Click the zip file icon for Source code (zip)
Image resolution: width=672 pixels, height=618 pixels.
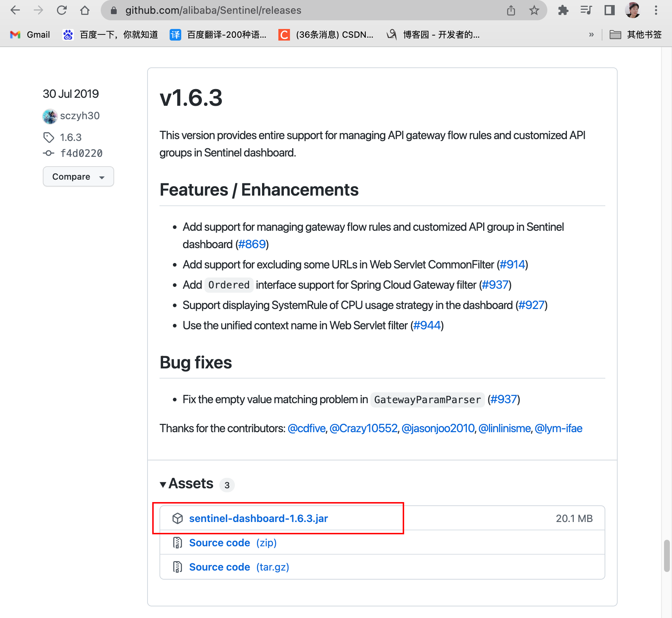tap(178, 543)
